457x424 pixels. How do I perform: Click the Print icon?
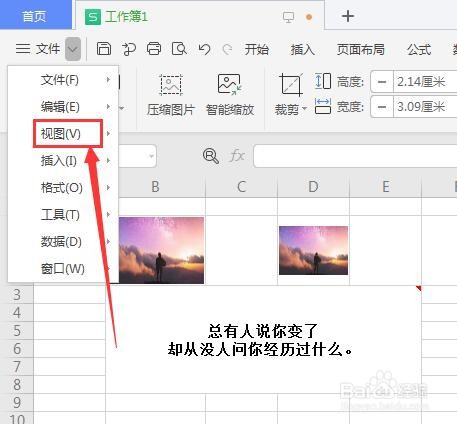154,49
